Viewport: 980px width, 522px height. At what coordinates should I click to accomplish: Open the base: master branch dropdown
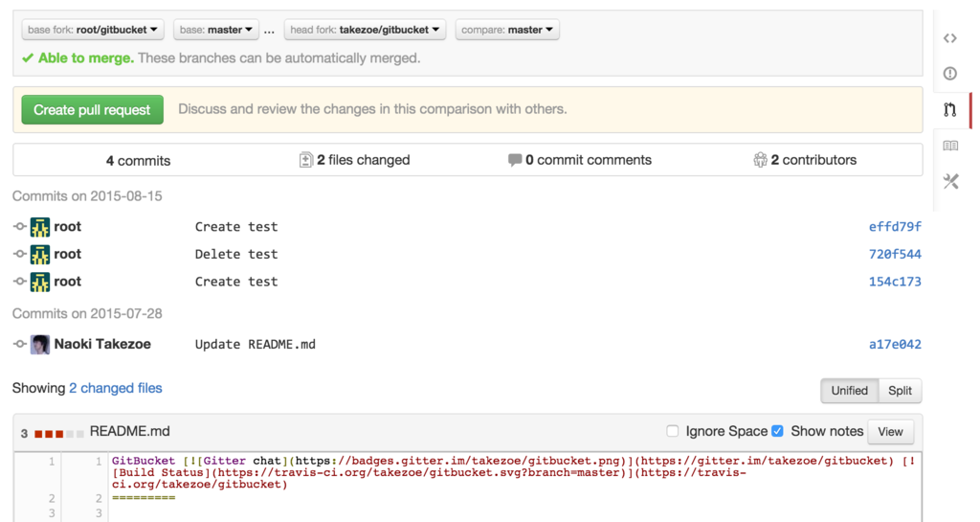[x=216, y=30]
